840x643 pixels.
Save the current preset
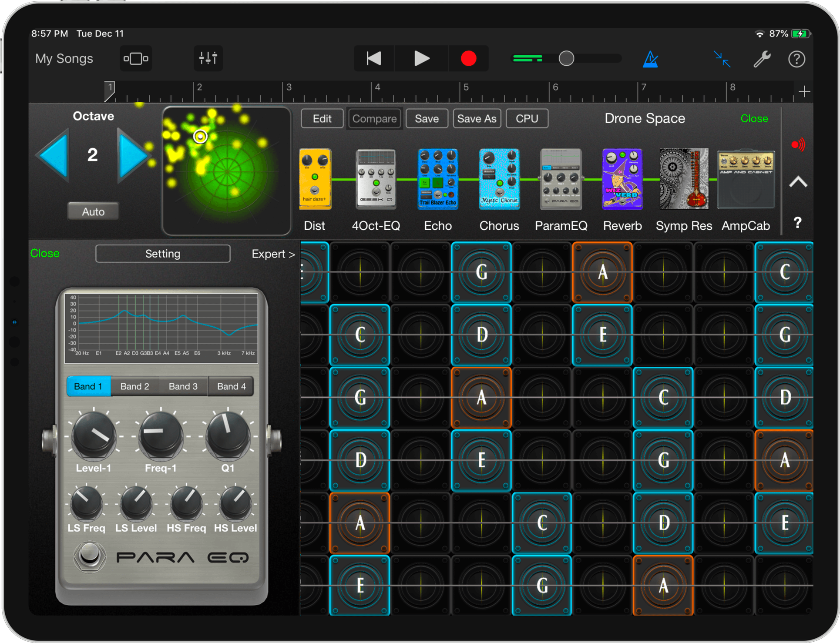427,118
